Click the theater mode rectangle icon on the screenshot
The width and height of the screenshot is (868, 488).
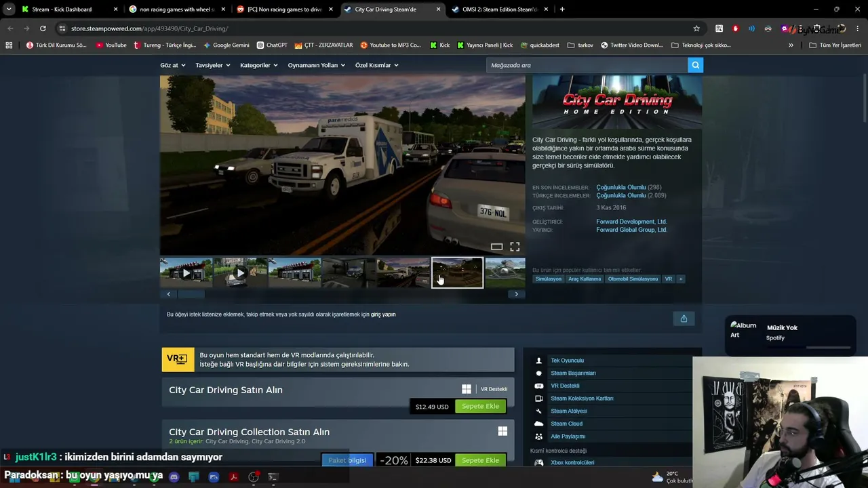496,247
